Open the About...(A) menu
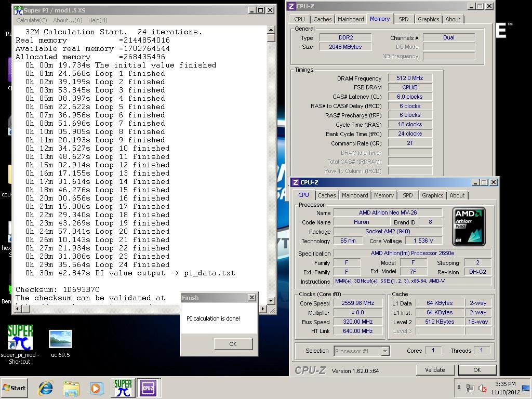532x399 pixels. [x=68, y=20]
